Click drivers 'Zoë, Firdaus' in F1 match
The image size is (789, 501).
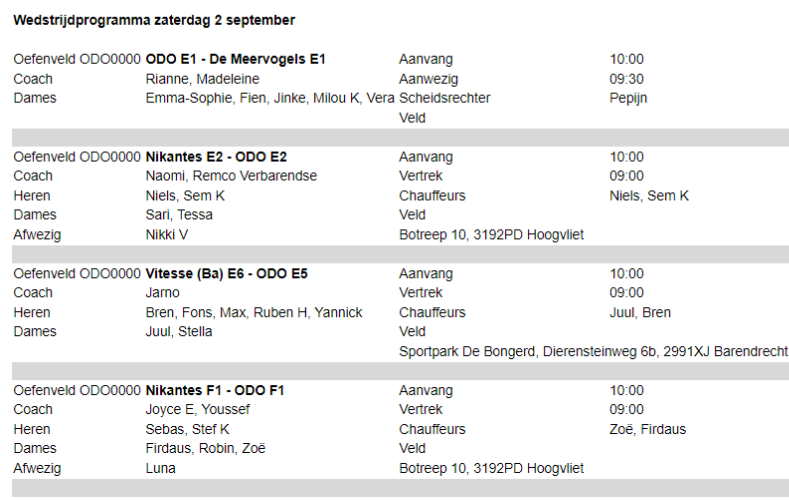point(648,430)
